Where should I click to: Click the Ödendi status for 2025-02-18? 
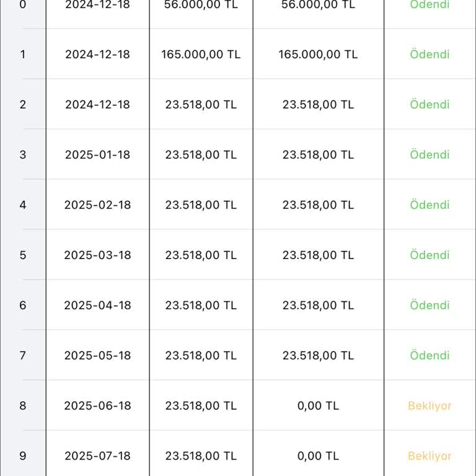(x=430, y=205)
